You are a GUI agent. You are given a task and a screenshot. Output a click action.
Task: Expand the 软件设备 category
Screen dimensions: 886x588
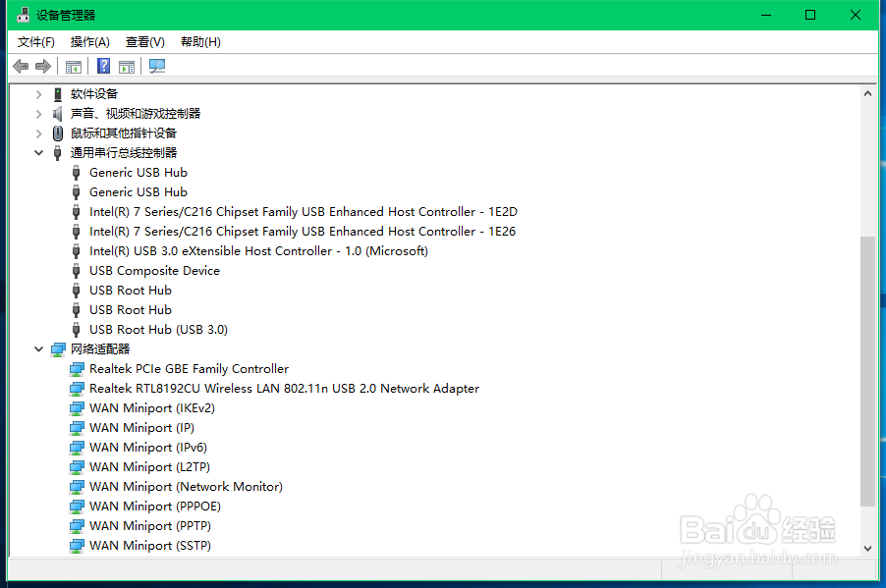click(x=38, y=94)
